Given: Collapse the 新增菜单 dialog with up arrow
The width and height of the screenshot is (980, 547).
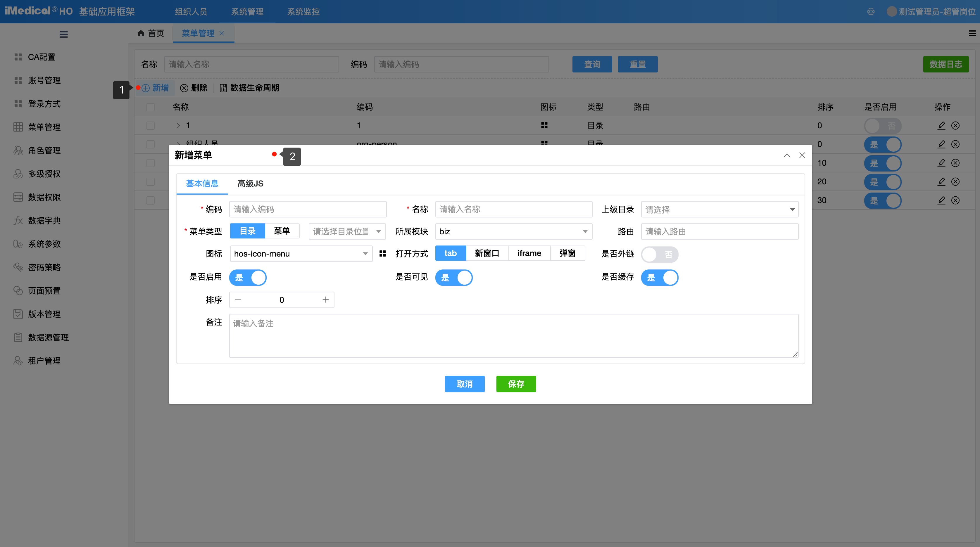Looking at the screenshot, I should [x=787, y=155].
